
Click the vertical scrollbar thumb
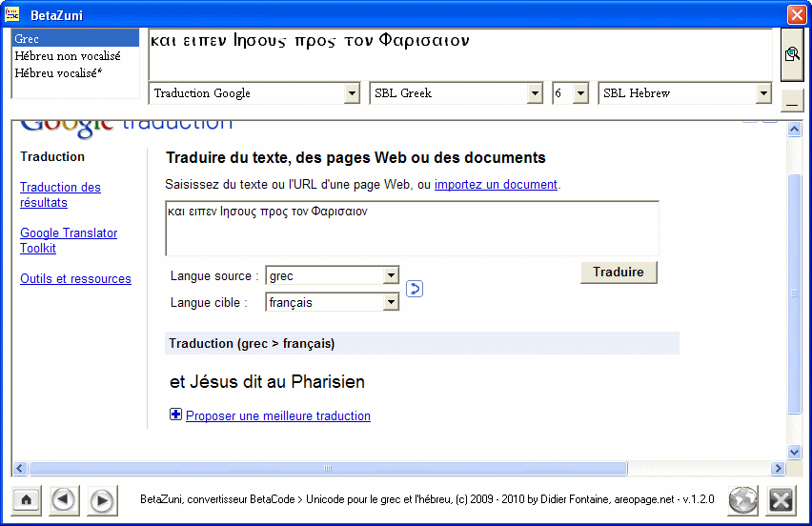pos(795,293)
